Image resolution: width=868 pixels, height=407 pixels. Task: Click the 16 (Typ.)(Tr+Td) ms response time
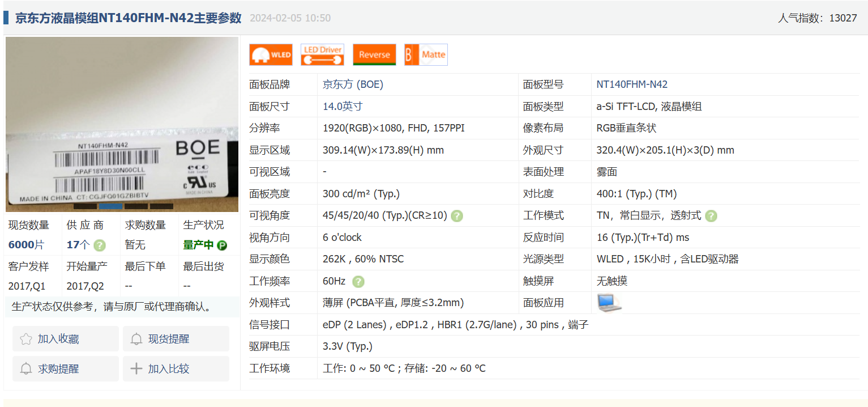tap(643, 238)
